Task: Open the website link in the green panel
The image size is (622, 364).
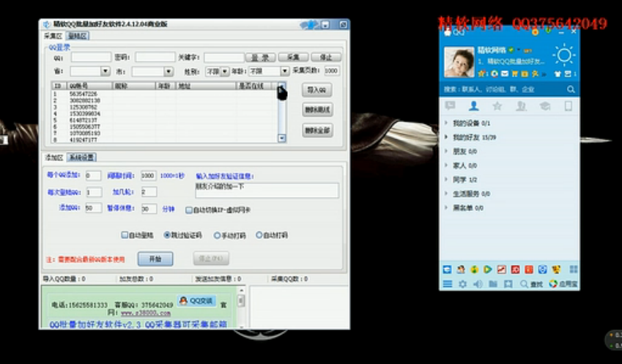Action: (x=146, y=313)
